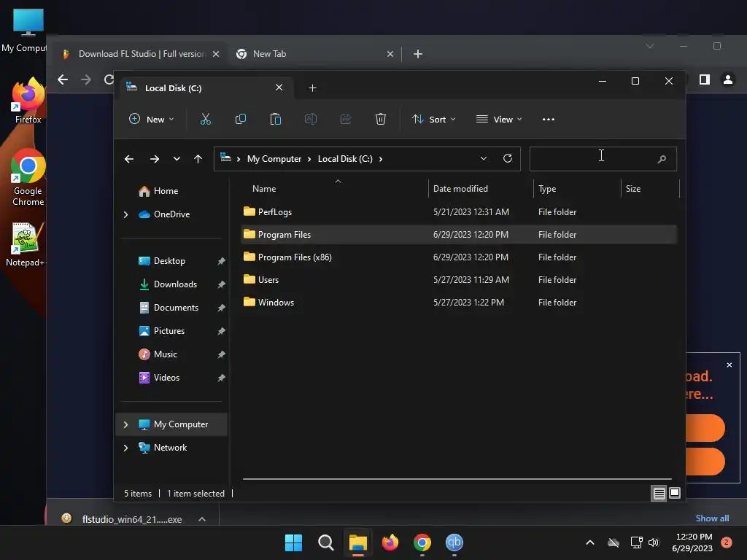Show hidden system tray icons
The height and width of the screenshot is (560, 747).
[x=589, y=542]
